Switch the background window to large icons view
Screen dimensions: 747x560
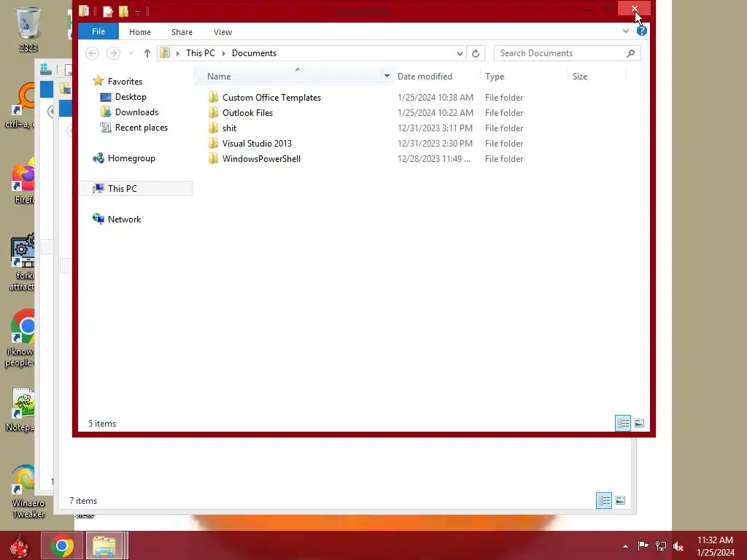point(620,500)
